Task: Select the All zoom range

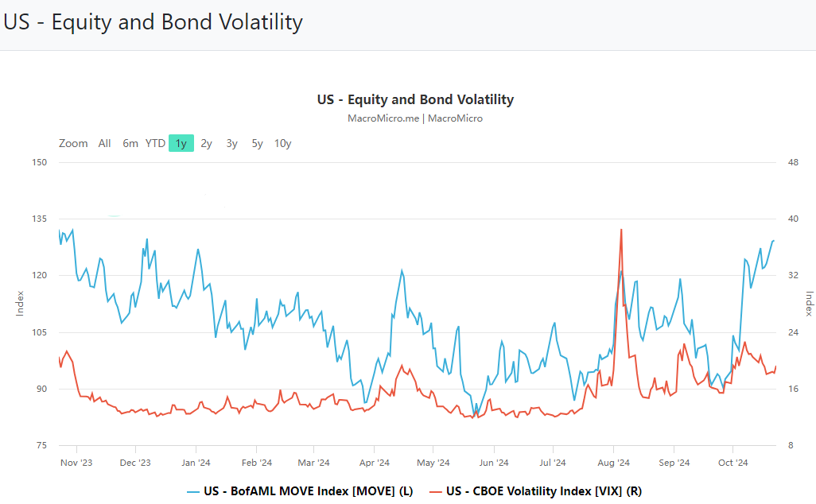Action: pos(104,144)
